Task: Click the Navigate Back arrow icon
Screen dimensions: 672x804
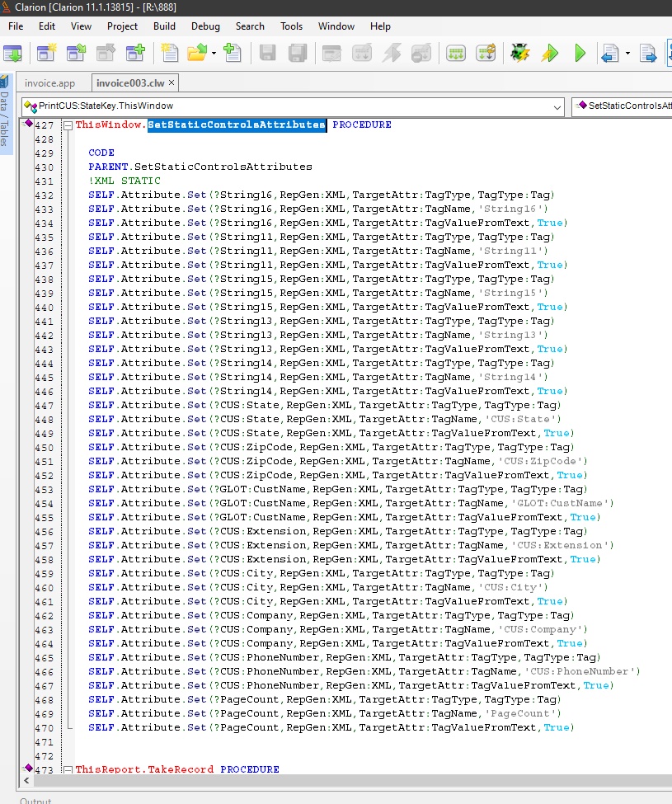Action: coord(610,54)
